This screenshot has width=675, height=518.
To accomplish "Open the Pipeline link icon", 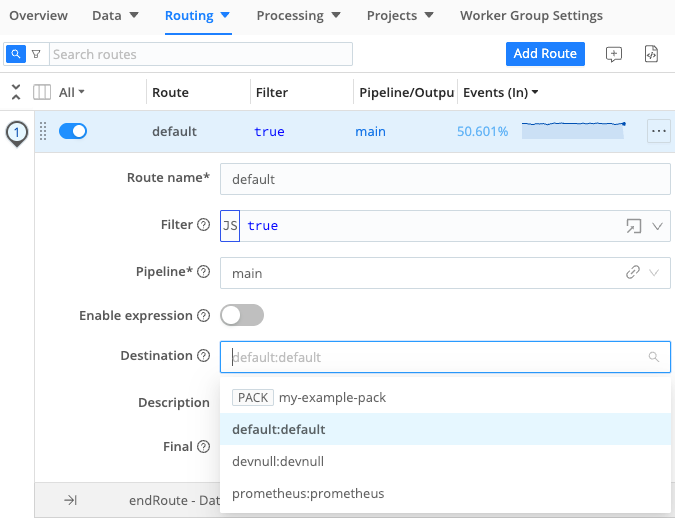I will (632, 272).
